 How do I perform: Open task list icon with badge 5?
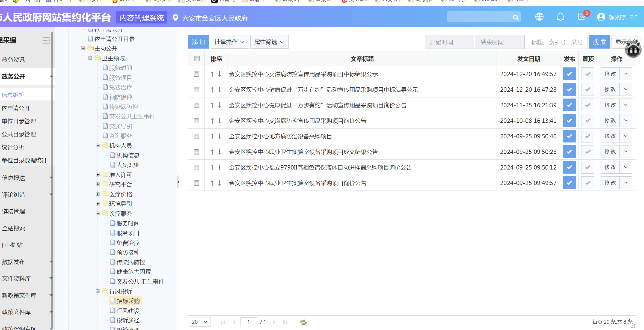[x=581, y=17]
